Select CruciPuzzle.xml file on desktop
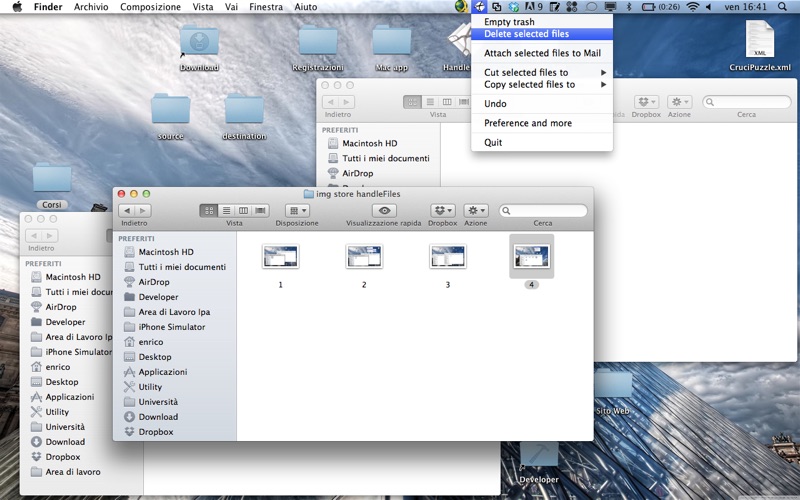 [760, 39]
